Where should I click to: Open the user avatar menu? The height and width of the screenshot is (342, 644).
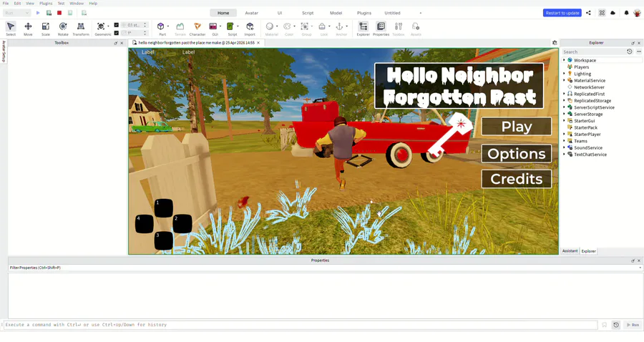tap(637, 13)
